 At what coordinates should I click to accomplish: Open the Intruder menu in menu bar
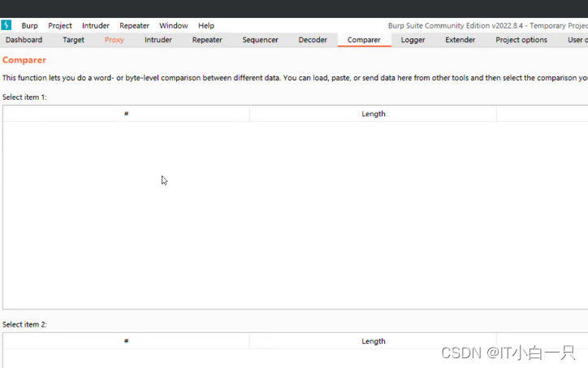(96, 25)
